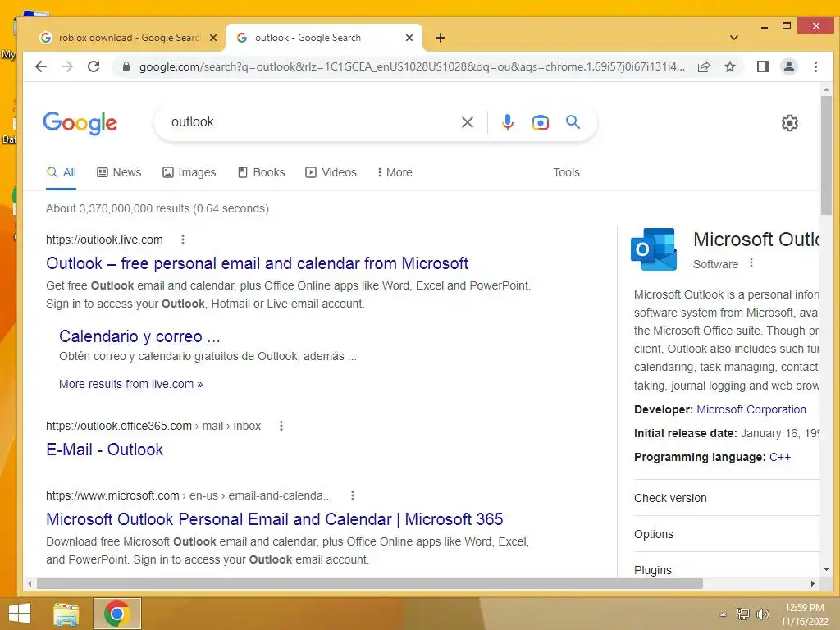Open Chrome three-dot menu
The width and height of the screenshot is (840, 630).
coord(815,66)
